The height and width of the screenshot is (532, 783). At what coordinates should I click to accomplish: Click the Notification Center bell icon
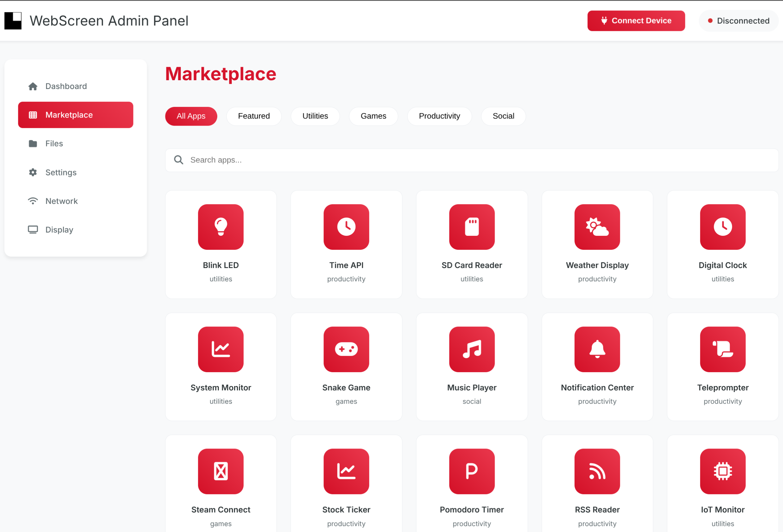click(597, 349)
